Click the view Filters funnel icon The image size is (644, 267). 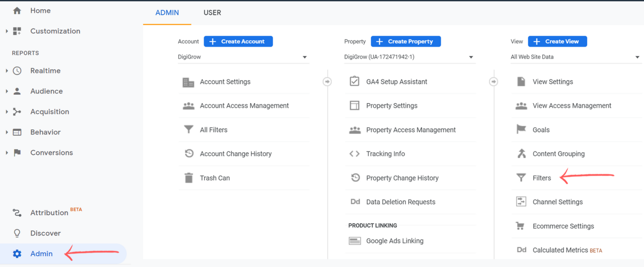coord(521,177)
